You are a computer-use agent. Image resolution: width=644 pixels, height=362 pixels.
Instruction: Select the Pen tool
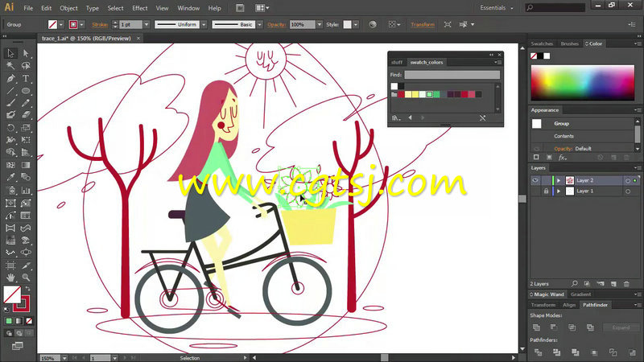(x=10, y=78)
